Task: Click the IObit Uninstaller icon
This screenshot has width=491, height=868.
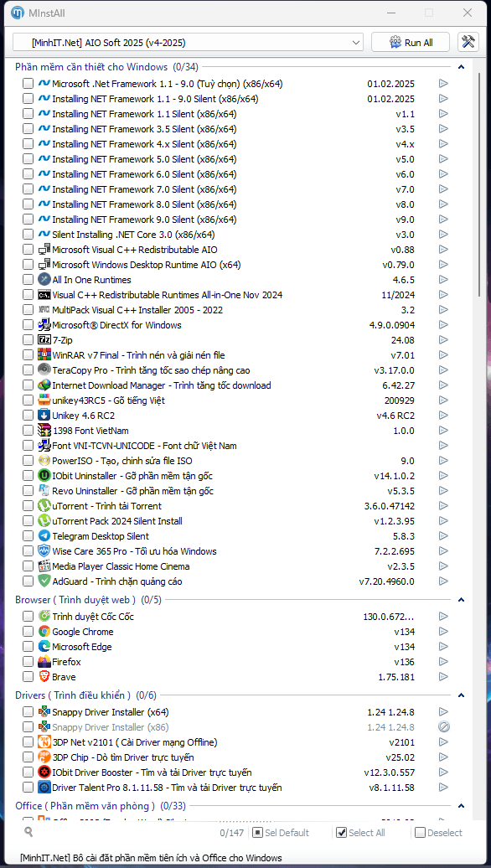Action: coord(44,476)
